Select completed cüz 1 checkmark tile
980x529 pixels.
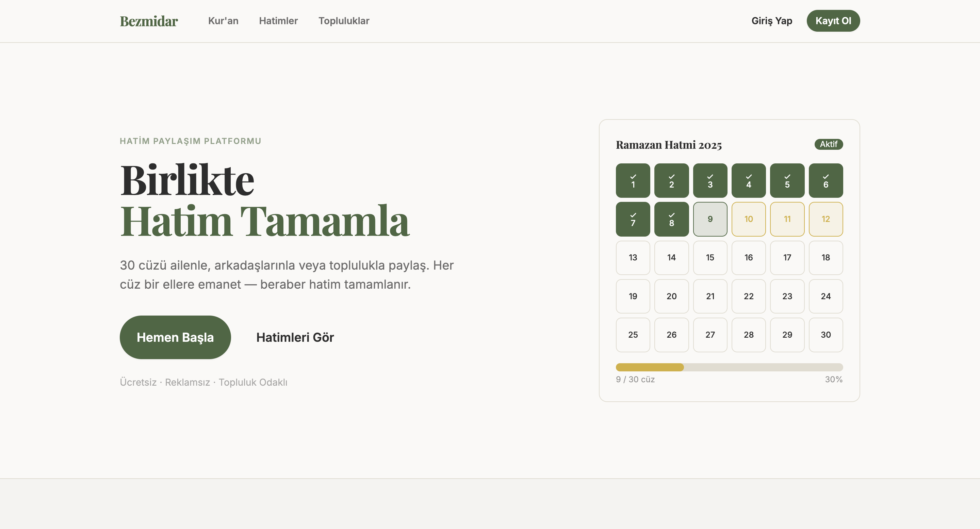click(x=633, y=181)
